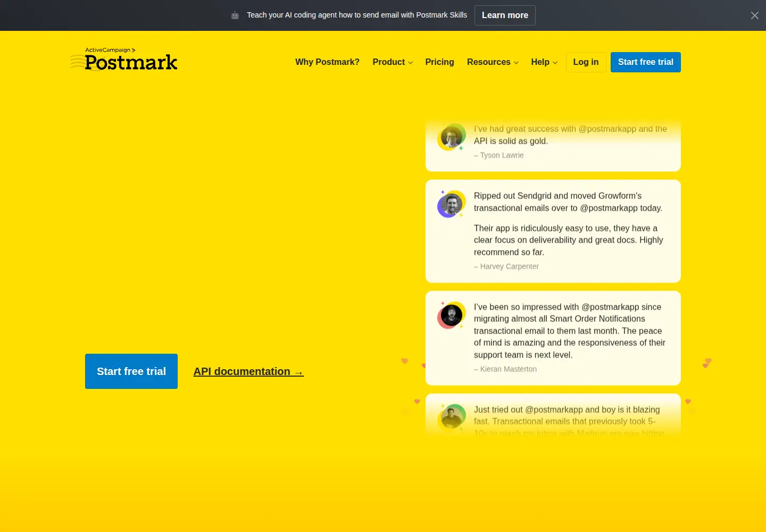Click the robot icon in the banner
Viewport: 766px width, 532px height.
[x=235, y=15]
